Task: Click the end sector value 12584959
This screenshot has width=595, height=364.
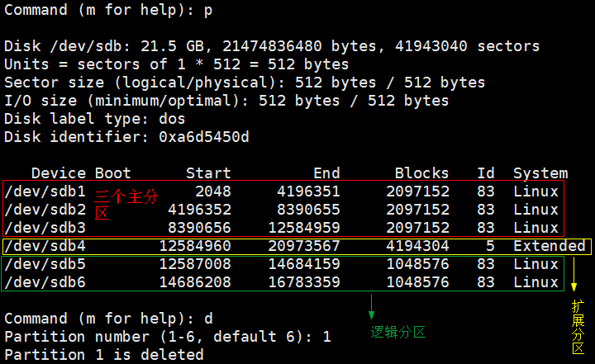Action: coord(304,228)
